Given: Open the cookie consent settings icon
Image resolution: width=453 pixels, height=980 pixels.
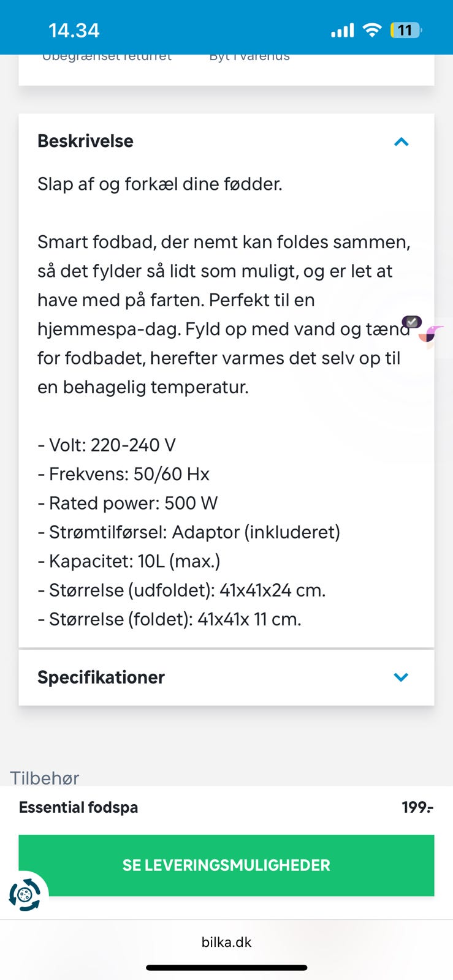Looking at the screenshot, I should [x=25, y=895].
